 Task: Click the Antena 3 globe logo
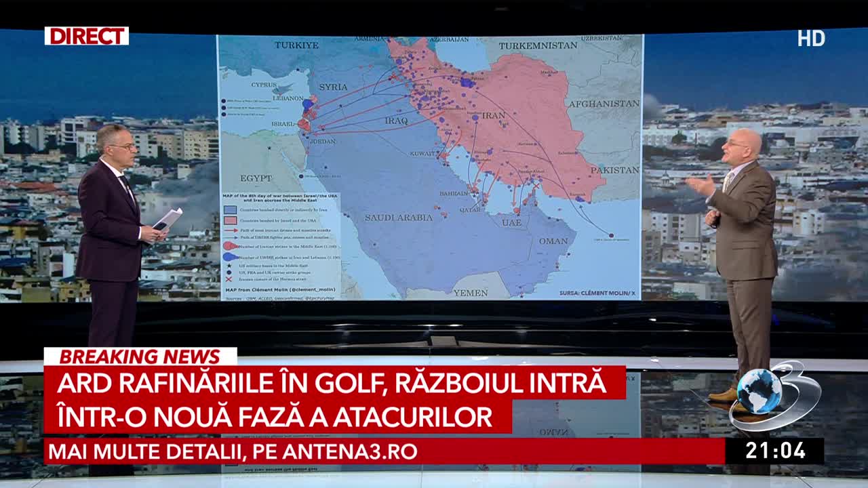point(774,394)
